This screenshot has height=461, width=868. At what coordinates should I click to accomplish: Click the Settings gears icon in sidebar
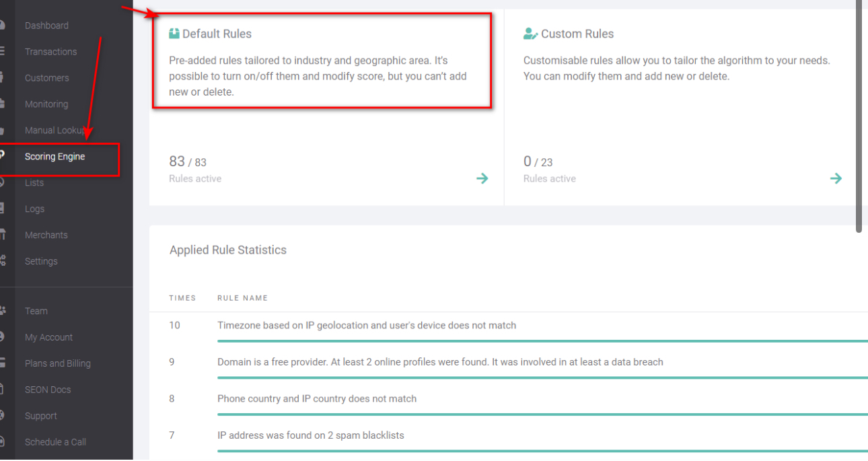tap(3, 261)
